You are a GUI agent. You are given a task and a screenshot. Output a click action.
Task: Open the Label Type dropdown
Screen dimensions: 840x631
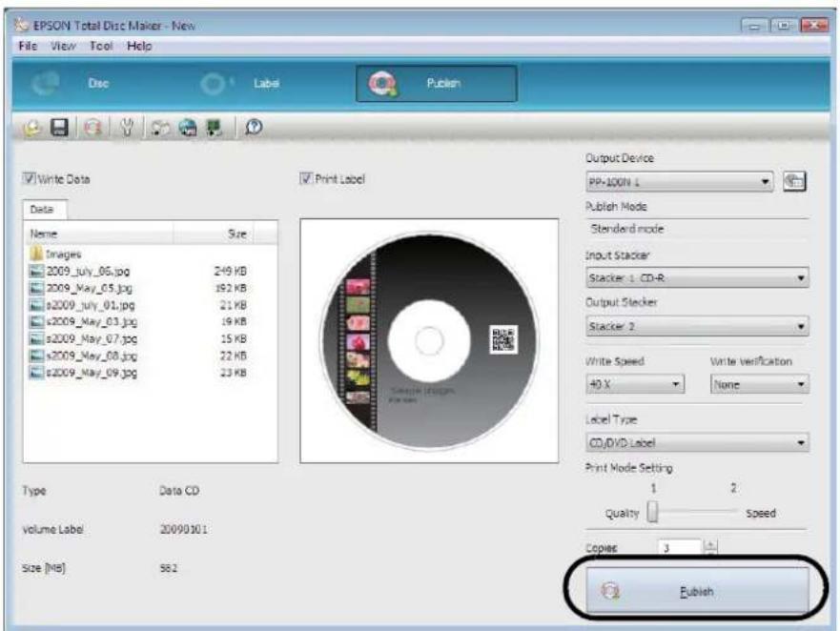coord(697,442)
